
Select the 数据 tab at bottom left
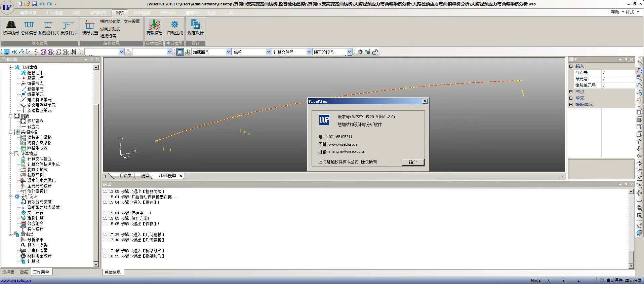click(x=24, y=272)
